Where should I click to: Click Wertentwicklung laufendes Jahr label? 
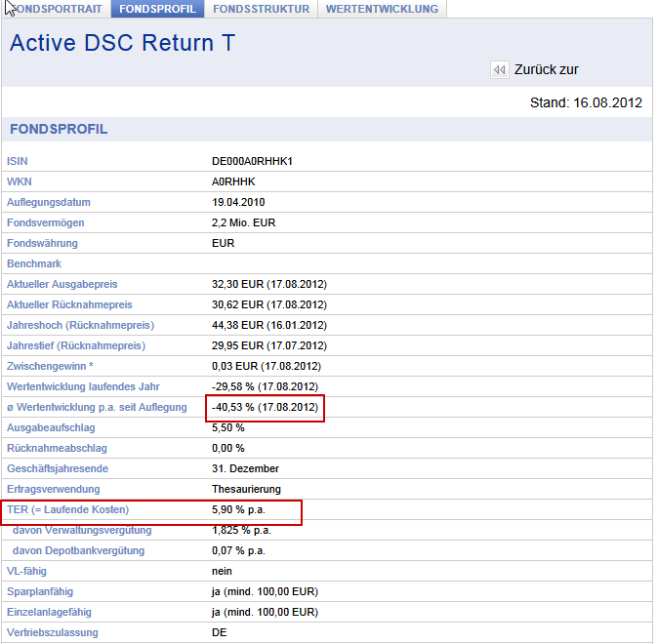[83, 387]
